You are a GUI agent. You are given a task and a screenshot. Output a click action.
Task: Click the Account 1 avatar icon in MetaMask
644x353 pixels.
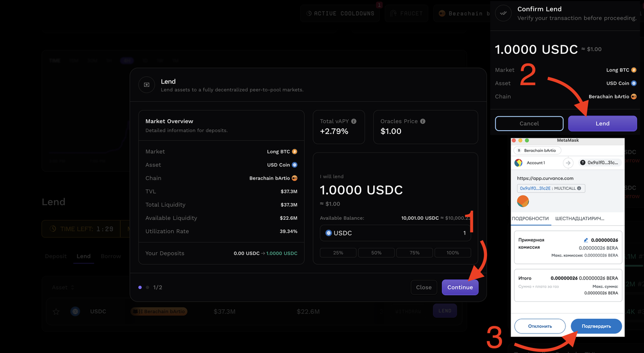pyautogui.click(x=518, y=163)
